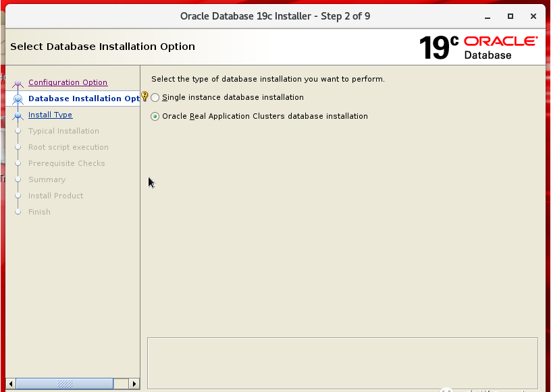Viewport: 551px width, 392px height.
Task: Click the Configuration Option step node icon
Action: click(x=18, y=83)
